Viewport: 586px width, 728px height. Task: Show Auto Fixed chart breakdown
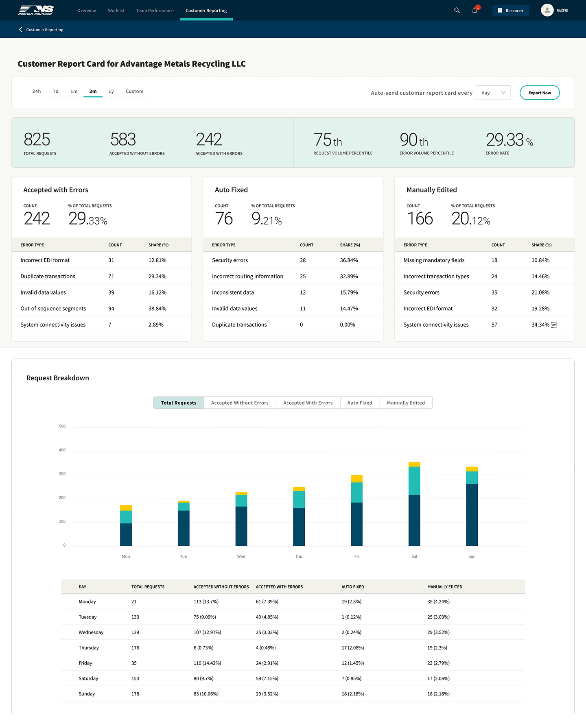point(360,403)
